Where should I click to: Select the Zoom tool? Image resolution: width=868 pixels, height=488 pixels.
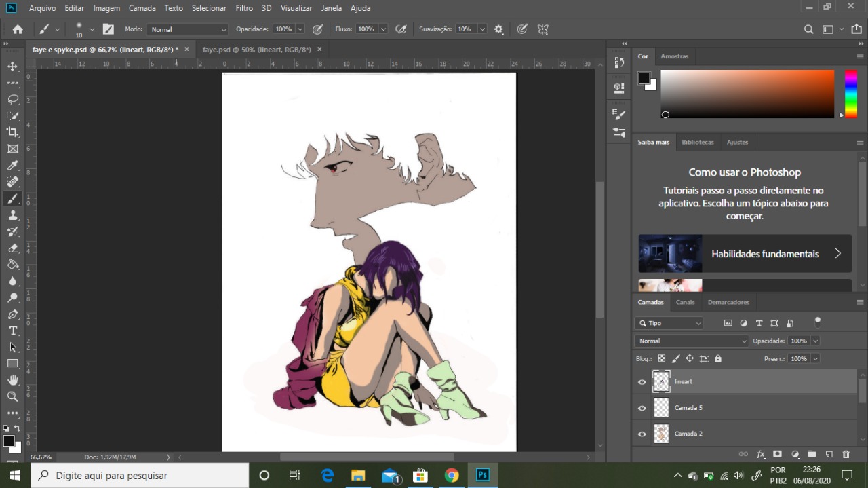coord(12,396)
